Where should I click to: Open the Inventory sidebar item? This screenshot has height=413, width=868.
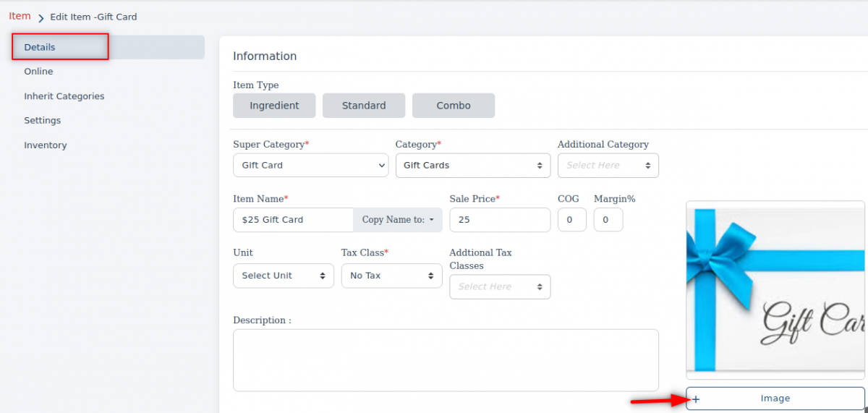tap(45, 145)
